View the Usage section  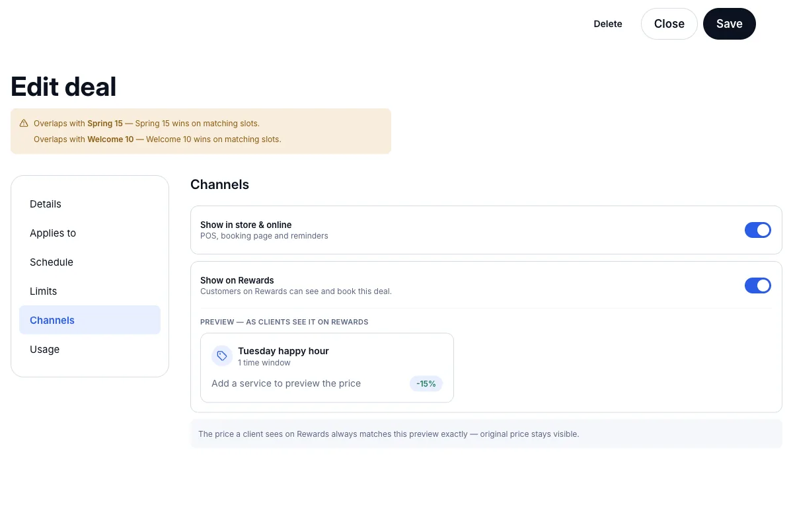[90, 350]
